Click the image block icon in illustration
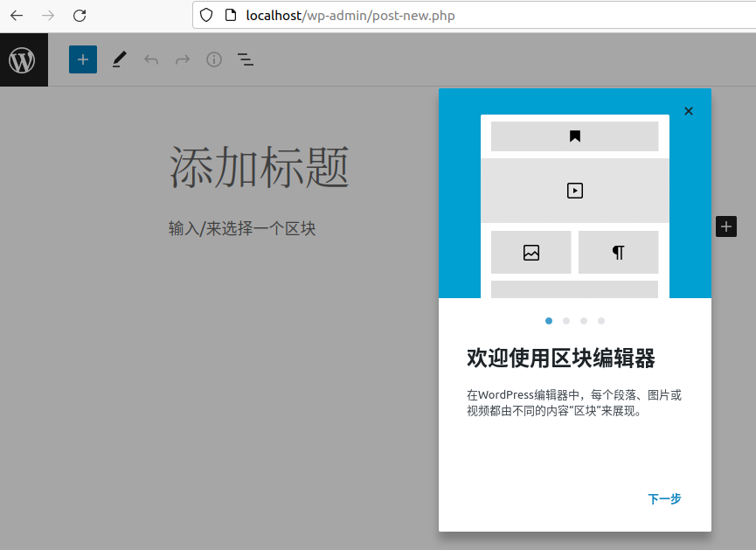This screenshot has width=756, height=550. 531,253
